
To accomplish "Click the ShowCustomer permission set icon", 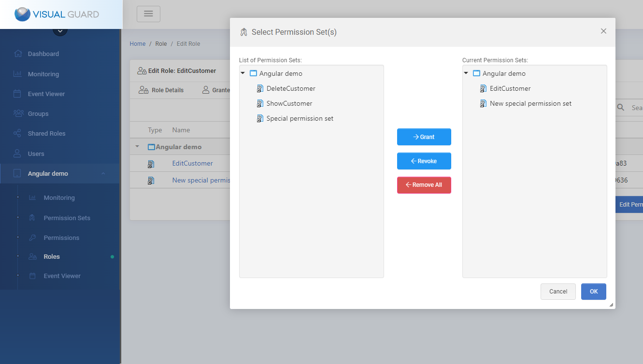I will click(260, 104).
